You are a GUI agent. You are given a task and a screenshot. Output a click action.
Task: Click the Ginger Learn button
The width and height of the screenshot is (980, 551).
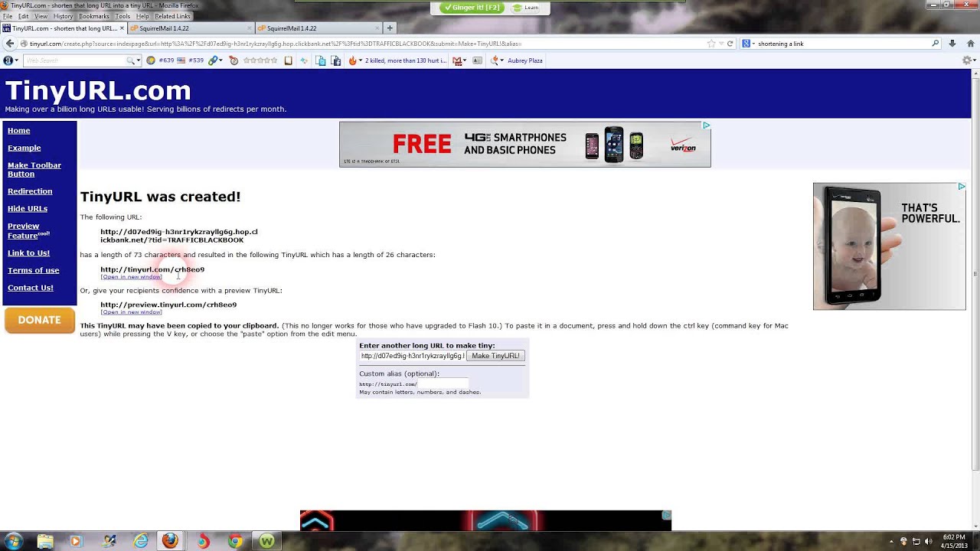click(526, 8)
